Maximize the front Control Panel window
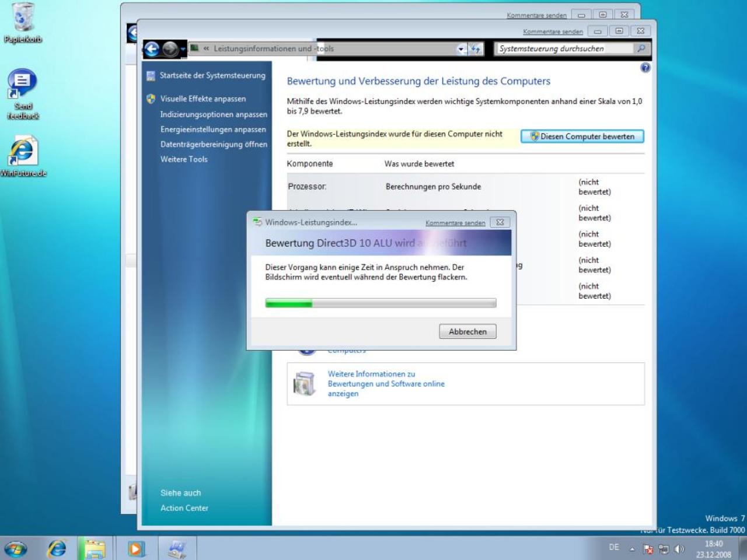 click(619, 31)
